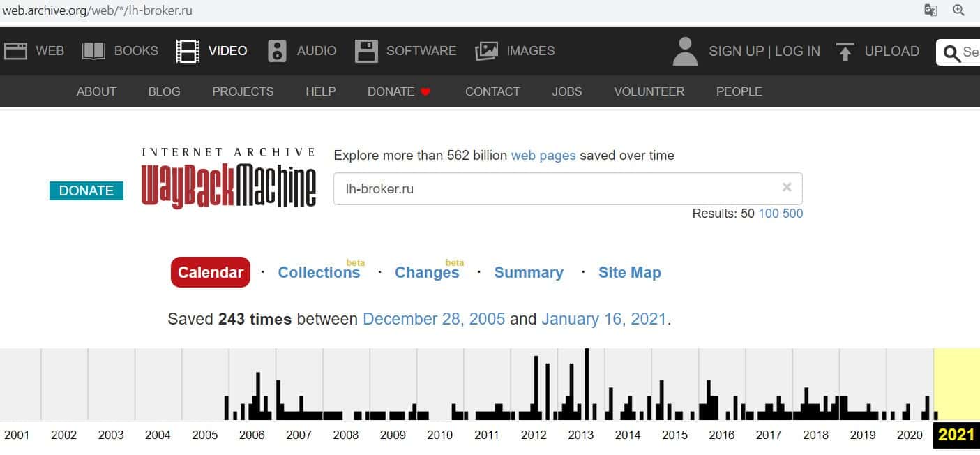
Task: Select the Calendar tab
Action: pyautogui.click(x=210, y=272)
